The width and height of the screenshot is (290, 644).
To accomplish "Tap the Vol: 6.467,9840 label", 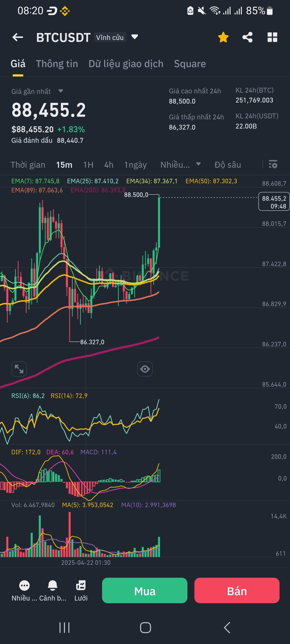I will [x=33, y=505].
